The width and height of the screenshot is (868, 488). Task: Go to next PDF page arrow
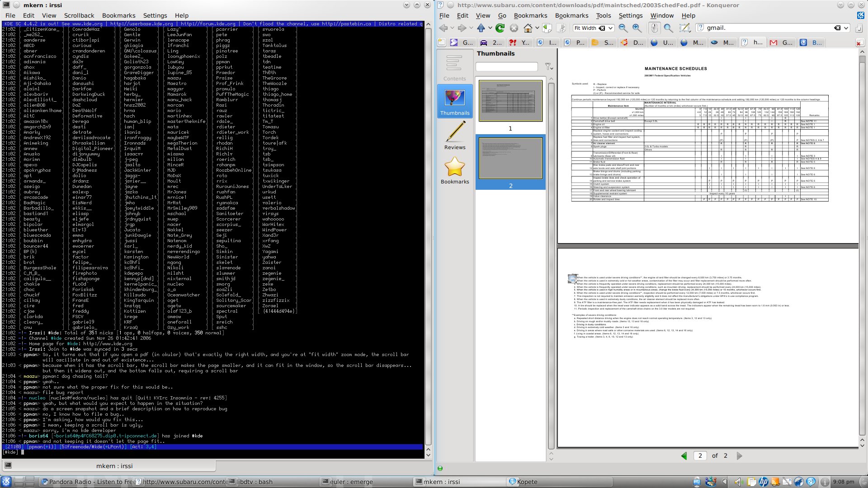(x=740, y=456)
